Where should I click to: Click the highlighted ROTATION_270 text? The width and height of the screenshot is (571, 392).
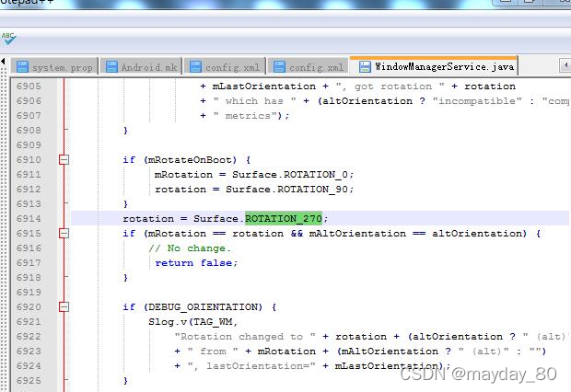[x=284, y=218]
